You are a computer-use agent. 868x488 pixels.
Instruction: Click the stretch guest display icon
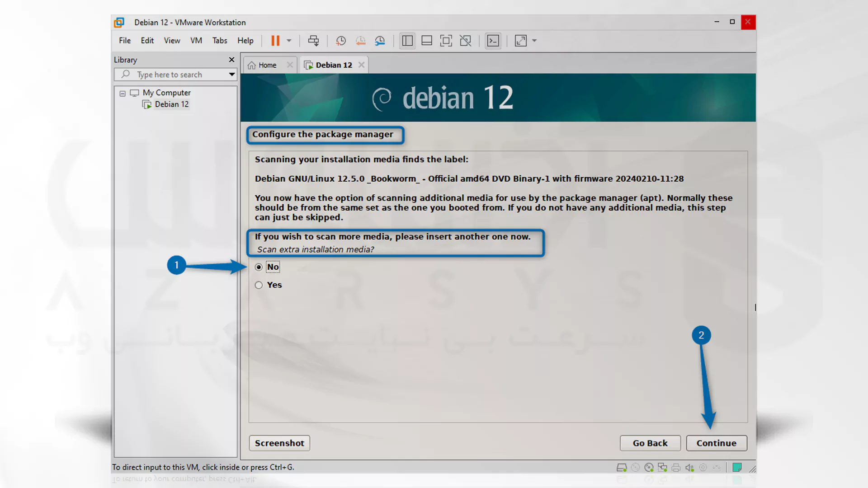(521, 41)
